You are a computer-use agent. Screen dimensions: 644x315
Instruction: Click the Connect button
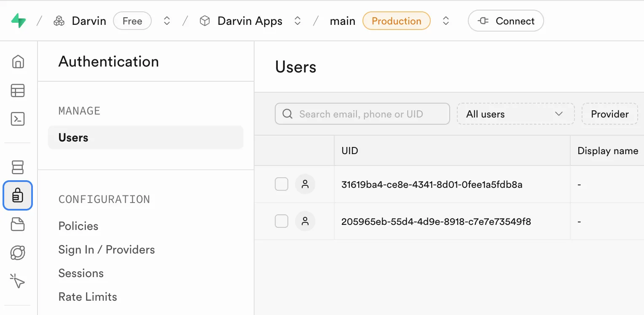pos(505,20)
